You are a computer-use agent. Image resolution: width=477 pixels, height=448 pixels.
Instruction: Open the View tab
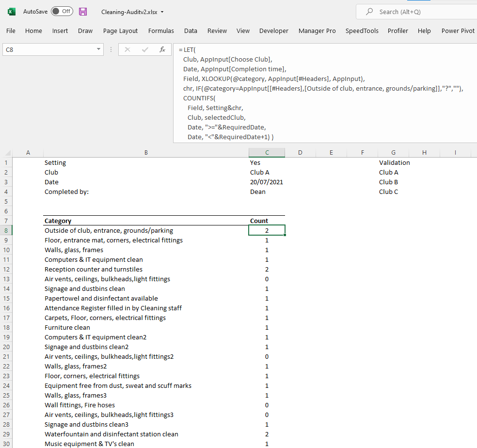(243, 31)
